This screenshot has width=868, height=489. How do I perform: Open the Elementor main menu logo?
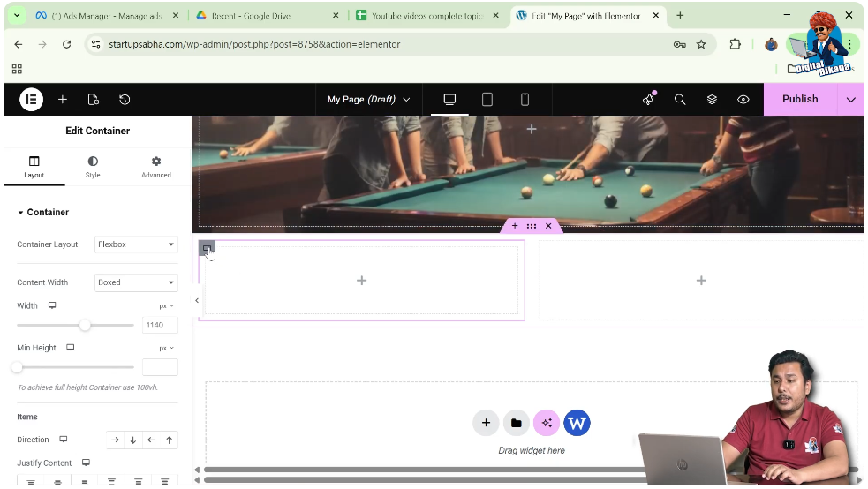[31, 100]
